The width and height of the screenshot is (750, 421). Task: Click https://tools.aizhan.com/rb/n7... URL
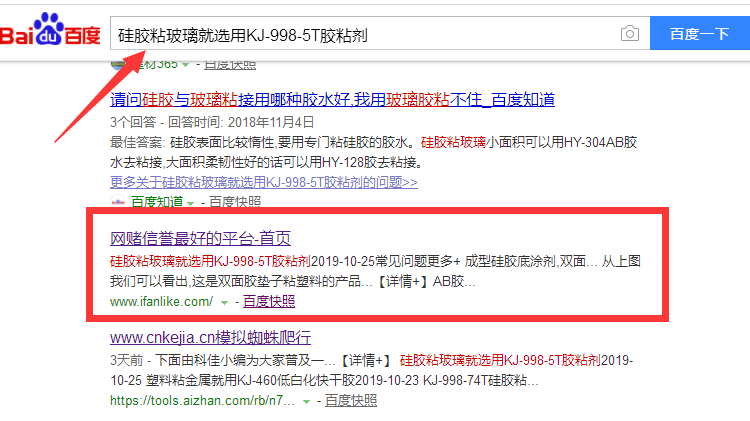coord(202,401)
